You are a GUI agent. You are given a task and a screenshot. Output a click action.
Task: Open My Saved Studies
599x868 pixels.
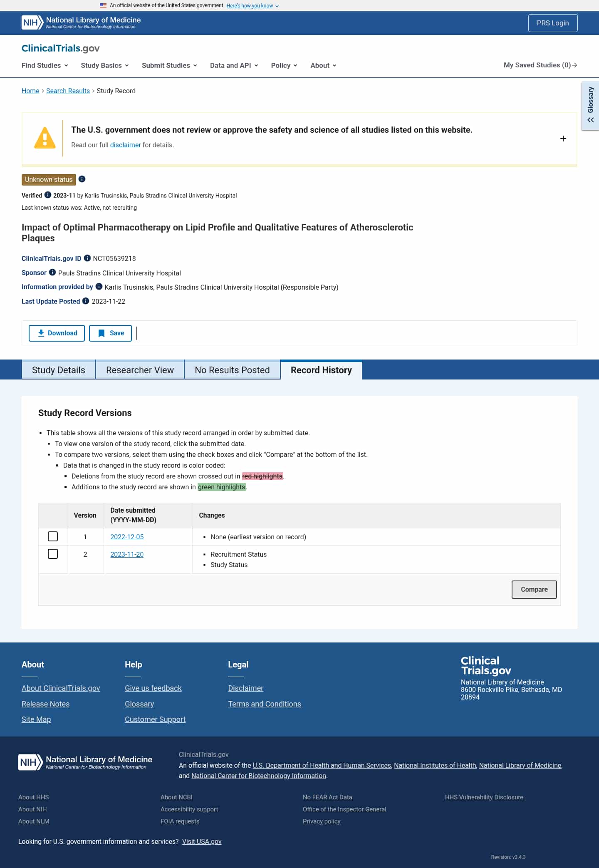point(540,65)
